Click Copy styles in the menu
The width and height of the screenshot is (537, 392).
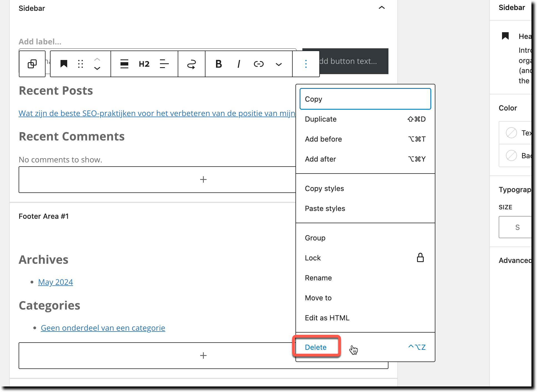click(365, 188)
